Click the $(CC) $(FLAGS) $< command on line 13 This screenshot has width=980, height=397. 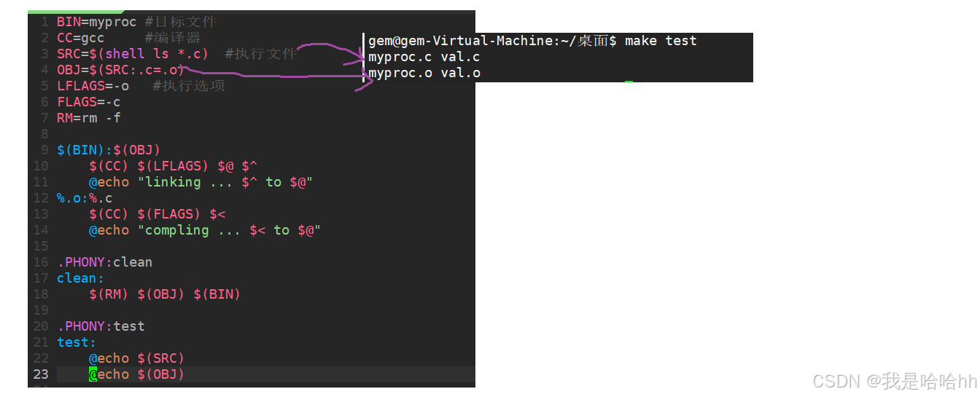157,214
